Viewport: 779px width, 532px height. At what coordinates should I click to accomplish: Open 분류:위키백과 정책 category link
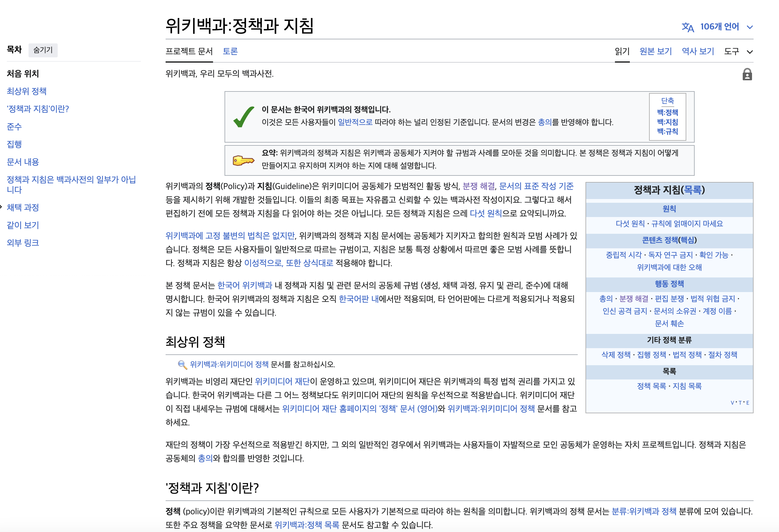point(643,512)
